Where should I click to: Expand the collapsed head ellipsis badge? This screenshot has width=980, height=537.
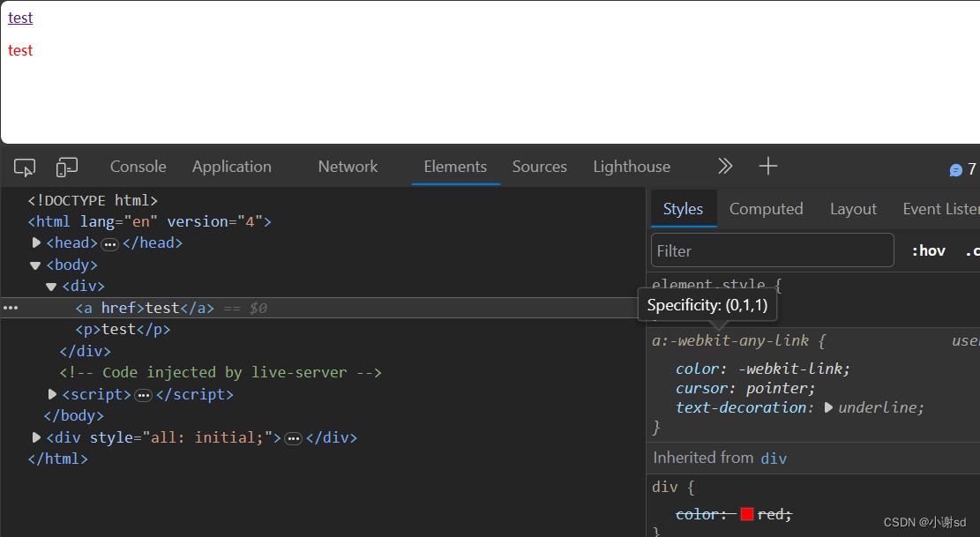(110, 243)
